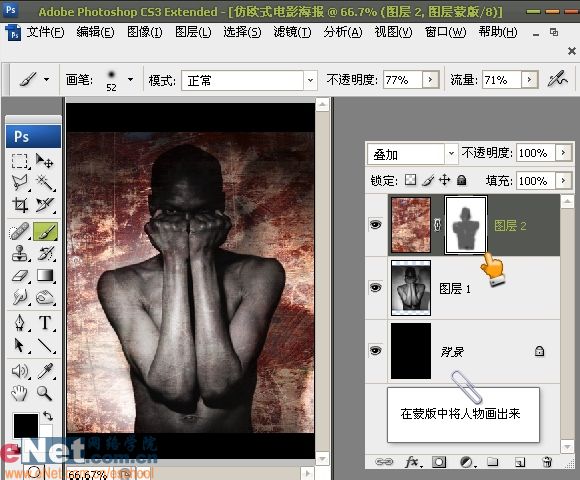Image resolution: width=580 pixels, height=480 pixels.
Task: Hide layer 图层 2 visibility eye
Action: click(x=375, y=224)
